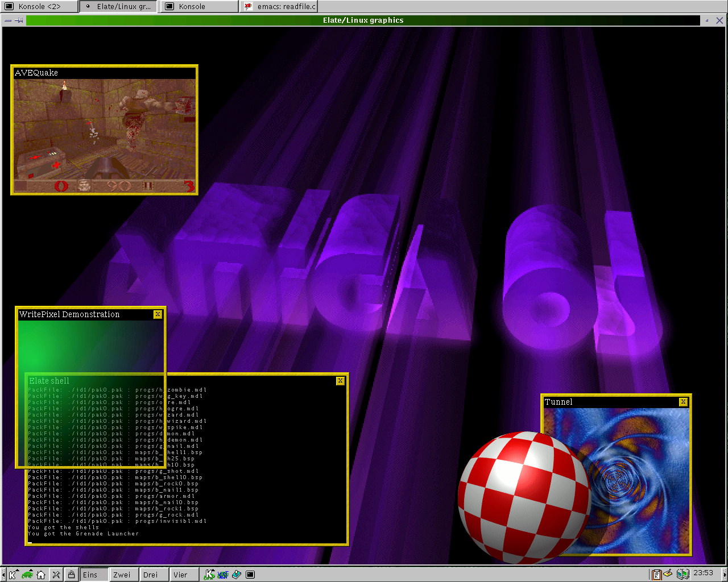Click the blue YaST icon in the panel
Viewport: 728px width, 582px height.
223,575
